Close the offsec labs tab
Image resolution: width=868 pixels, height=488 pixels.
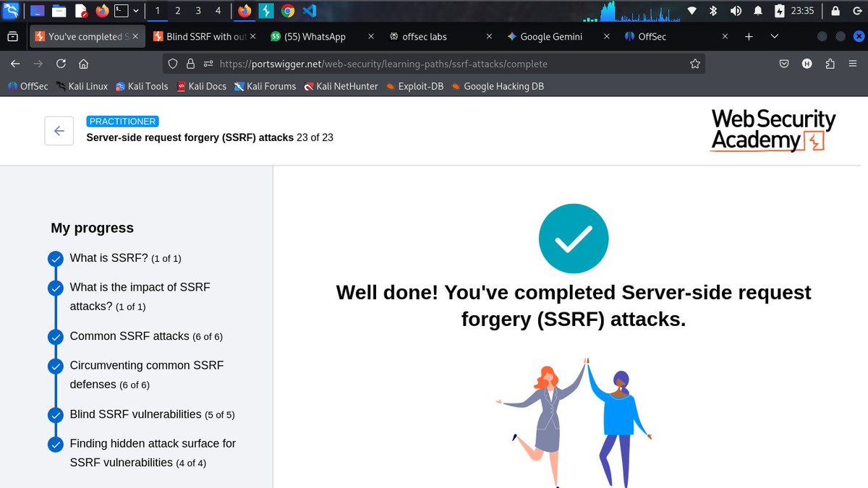click(489, 36)
